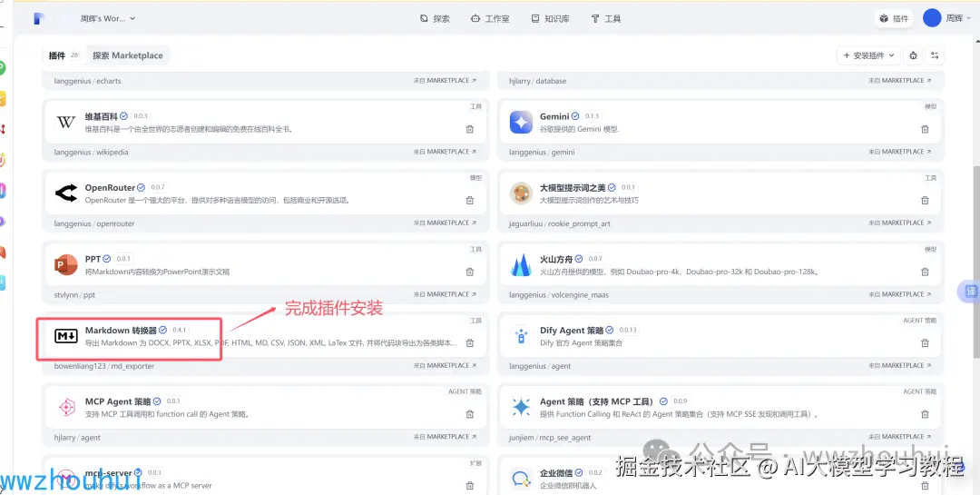Open 来自 MARKETPLACE link for hjlarry/database
Image resolution: width=980 pixels, height=495 pixels.
899,81
